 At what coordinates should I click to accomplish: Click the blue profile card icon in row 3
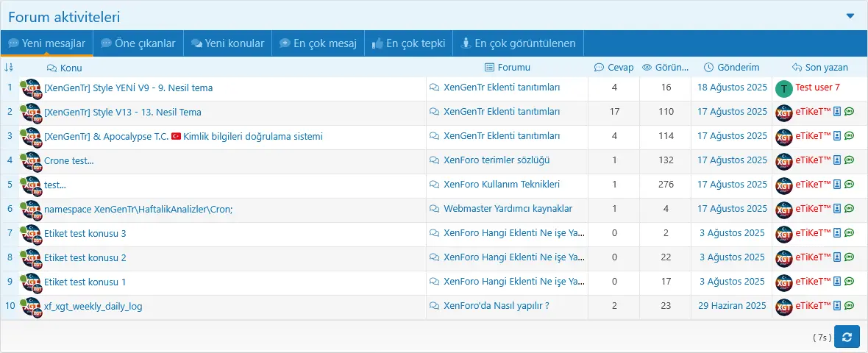click(x=837, y=136)
